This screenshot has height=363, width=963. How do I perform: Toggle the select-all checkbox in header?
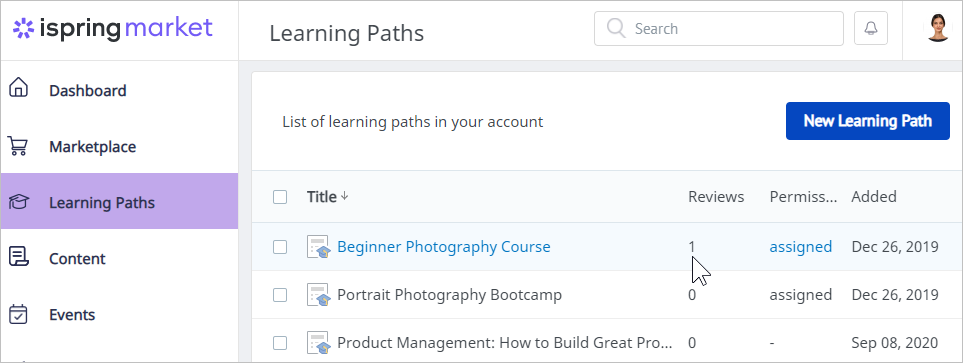point(280,197)
